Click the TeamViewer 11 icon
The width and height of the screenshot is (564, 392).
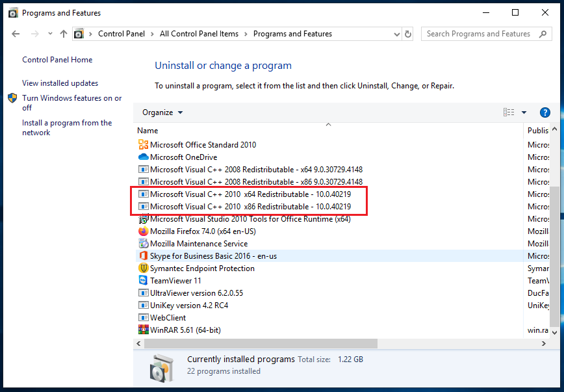(x=143, y=280)
